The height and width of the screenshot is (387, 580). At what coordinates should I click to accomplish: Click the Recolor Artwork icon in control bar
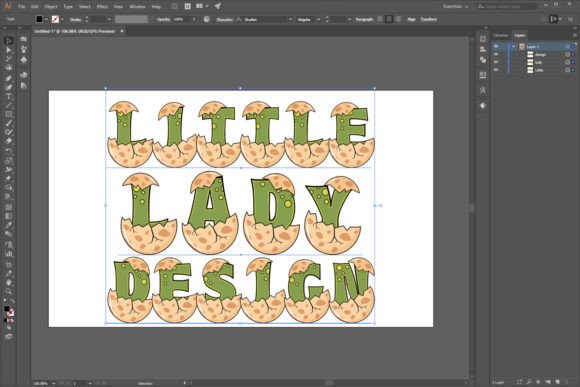207,19
